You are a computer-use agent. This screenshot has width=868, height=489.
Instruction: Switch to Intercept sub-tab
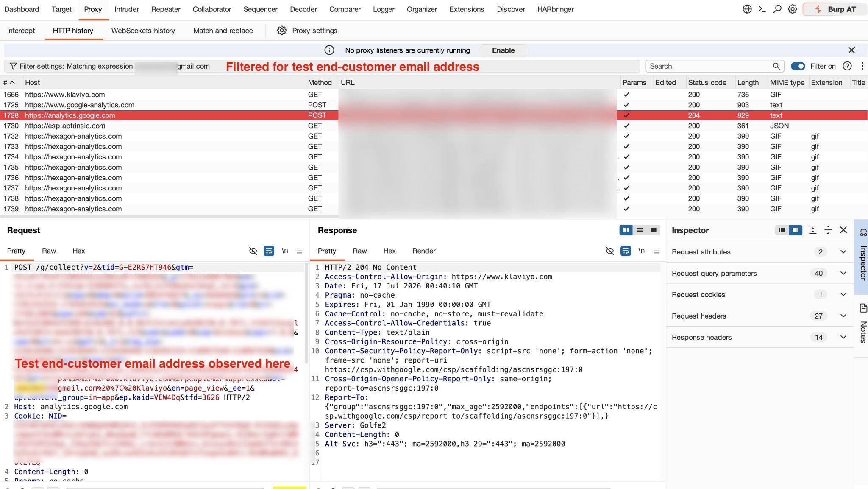click(x=21, y=31)
